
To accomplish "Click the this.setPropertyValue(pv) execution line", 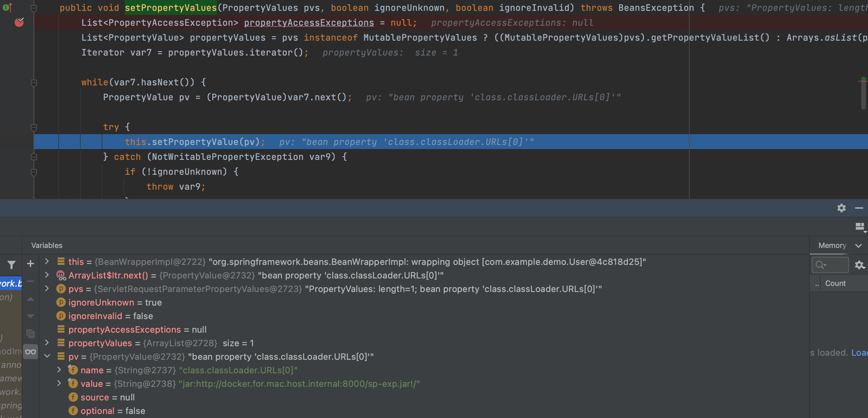I will [x=451, y=142].
